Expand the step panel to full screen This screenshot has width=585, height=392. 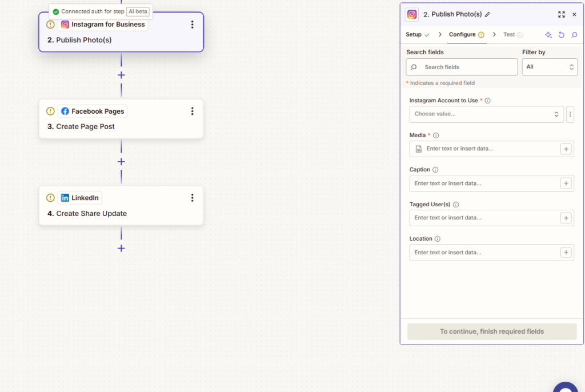[x=561, y=14]
